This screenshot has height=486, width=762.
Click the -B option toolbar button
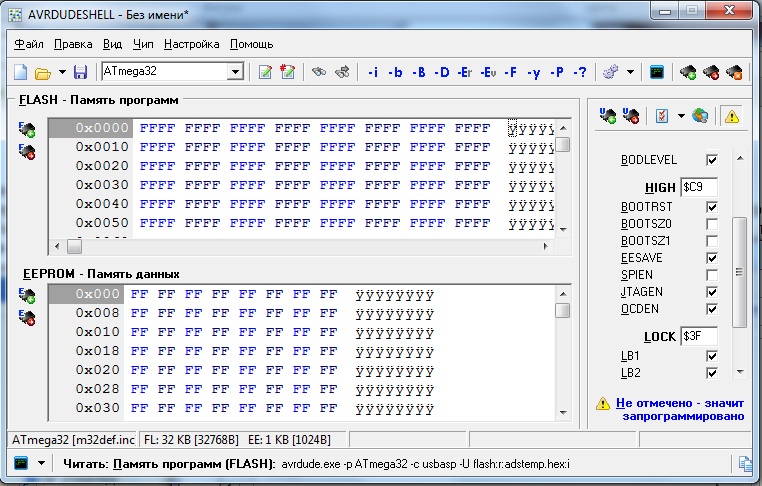coord(419,72)
